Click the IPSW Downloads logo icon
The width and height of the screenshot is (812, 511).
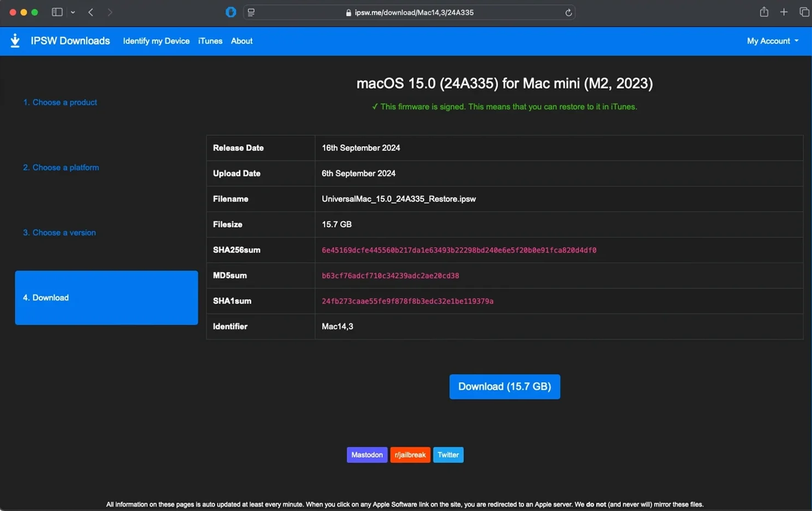[x=15, y=41]
